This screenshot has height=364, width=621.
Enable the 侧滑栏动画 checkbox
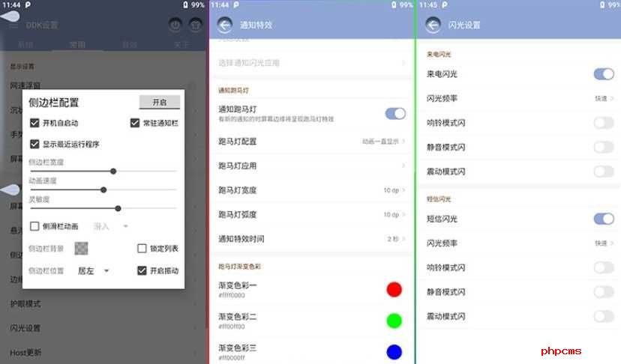point(34,226)
